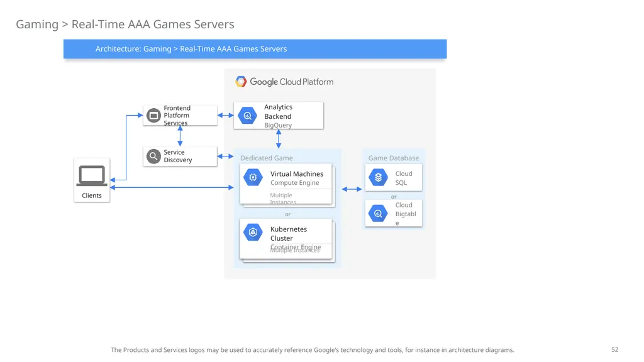Click the slide title 'Gaming > Real-Time AAA Games Servers'
This screenshot has width=644, height=362.
(125, 25)
